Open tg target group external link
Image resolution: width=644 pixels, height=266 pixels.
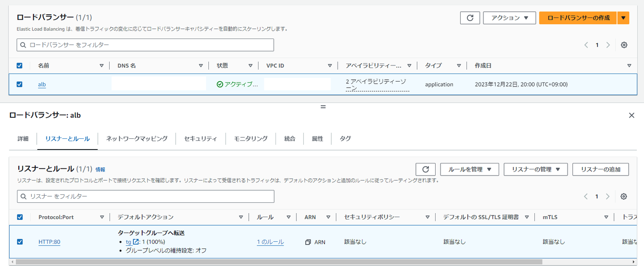(136, 242)
